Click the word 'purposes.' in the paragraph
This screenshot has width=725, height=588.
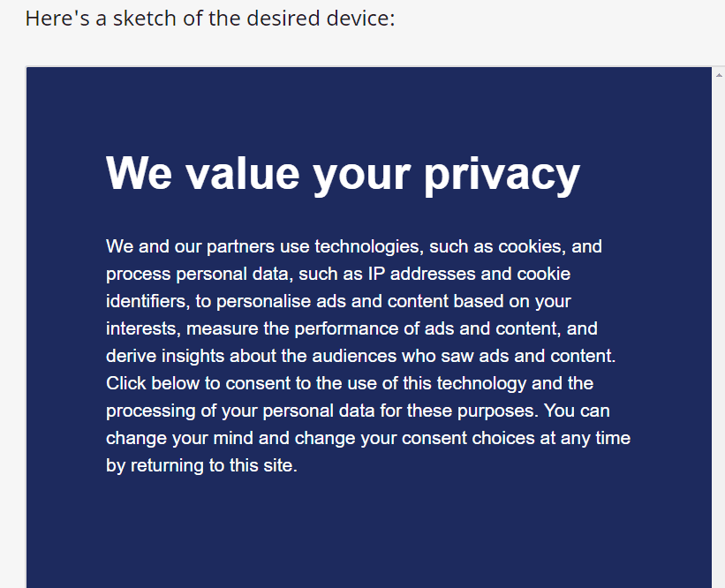(498, 411)
